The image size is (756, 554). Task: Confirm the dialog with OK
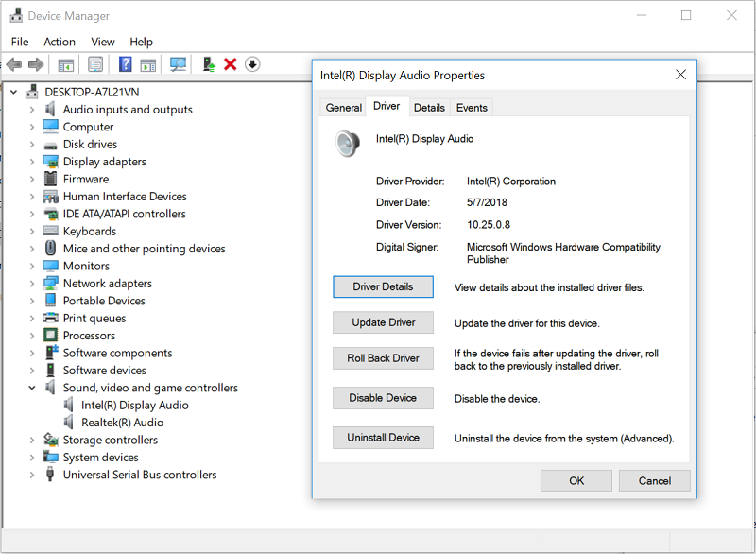click(x=576, y=480)
